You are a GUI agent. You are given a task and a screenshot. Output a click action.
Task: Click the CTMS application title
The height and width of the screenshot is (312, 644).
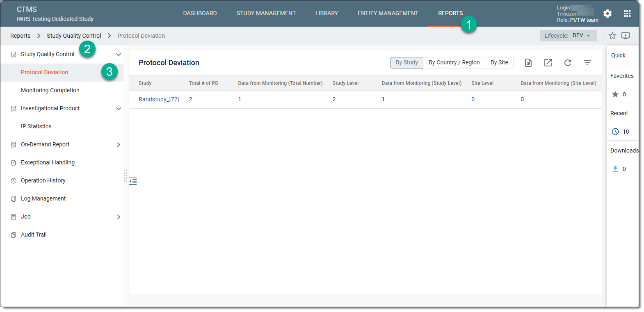click(27, 9)
